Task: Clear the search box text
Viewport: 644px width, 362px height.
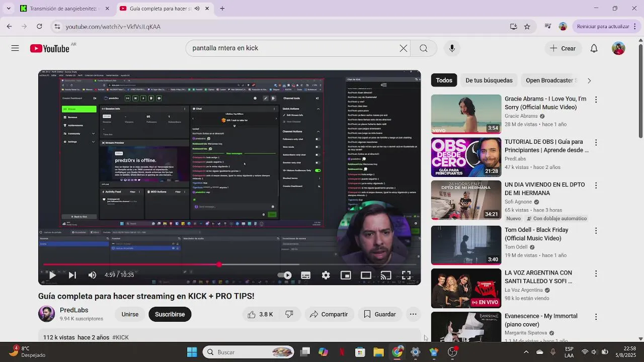Action: (x=404, y=48)
